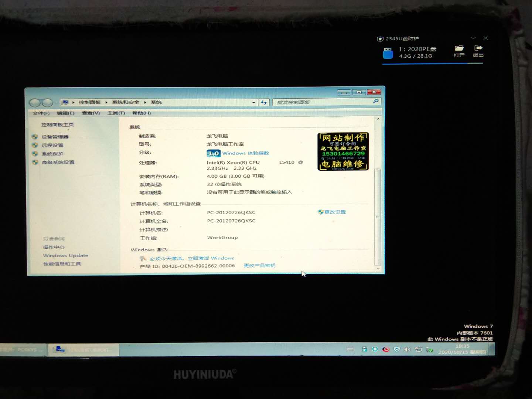This screenshot has width=532, height=399.
Task: Click shield icon next to 设备管理器
Action: (x=35, y=137)
